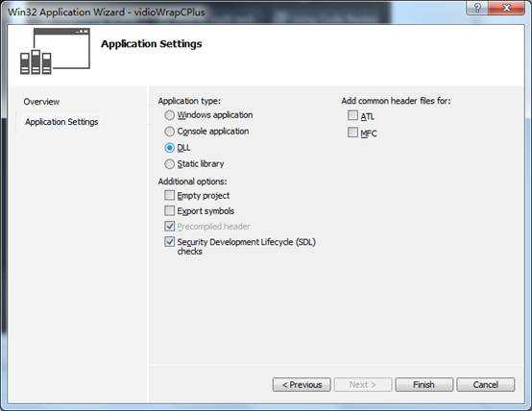Select Static library radio button
The width and height of the screenshot is (532, 411).
point(169,164)
